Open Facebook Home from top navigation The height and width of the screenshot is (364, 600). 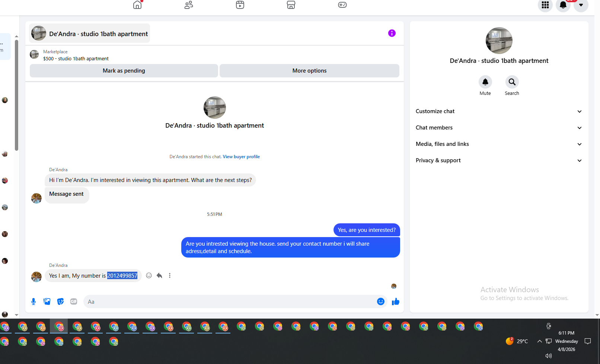(137, 5)
